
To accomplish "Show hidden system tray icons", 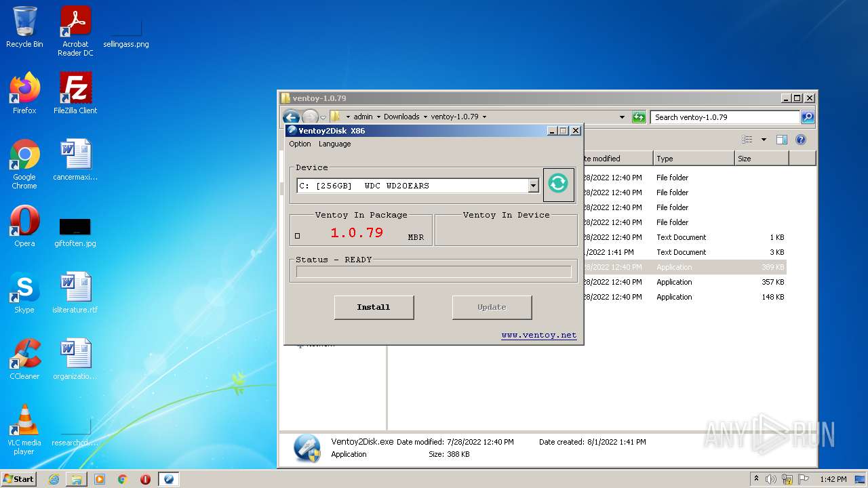I will tap(756, 479).
